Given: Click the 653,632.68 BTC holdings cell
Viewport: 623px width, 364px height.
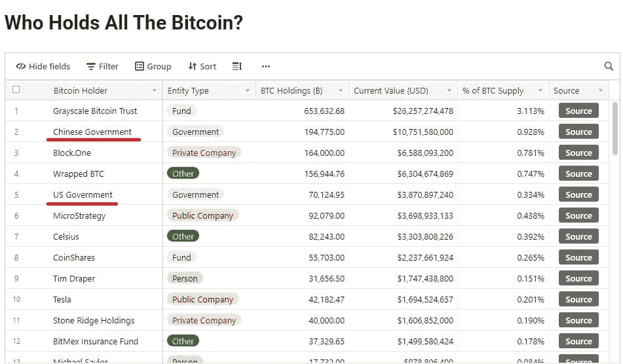Looking at the screenshot, I should coord(303,111).
